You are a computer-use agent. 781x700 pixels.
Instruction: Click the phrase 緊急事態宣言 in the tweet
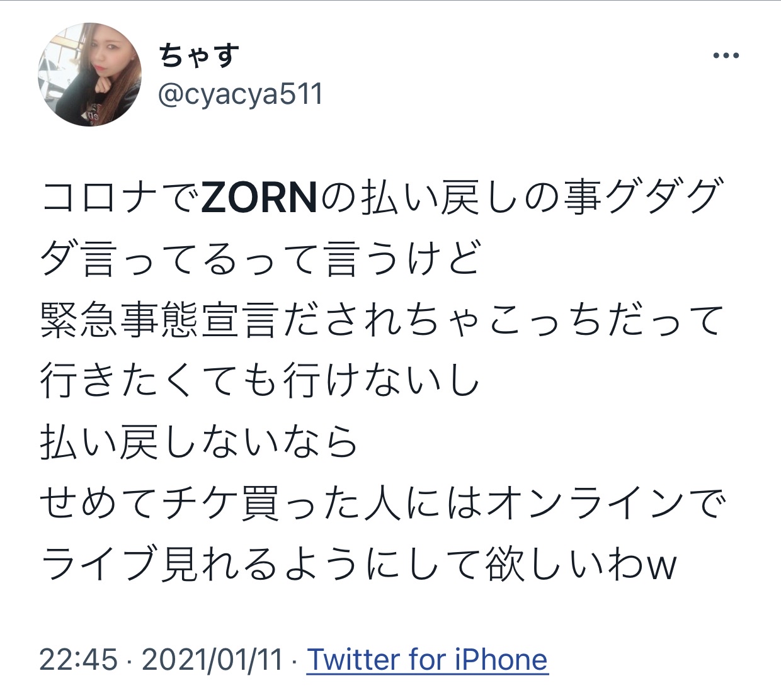(x=160, y=320)
